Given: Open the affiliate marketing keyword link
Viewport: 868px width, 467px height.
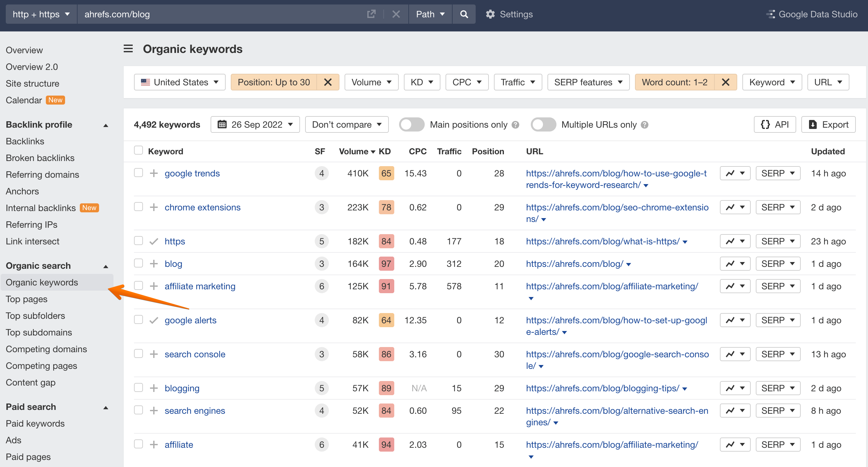Looking at the screenshot, I should pos(200,286).
